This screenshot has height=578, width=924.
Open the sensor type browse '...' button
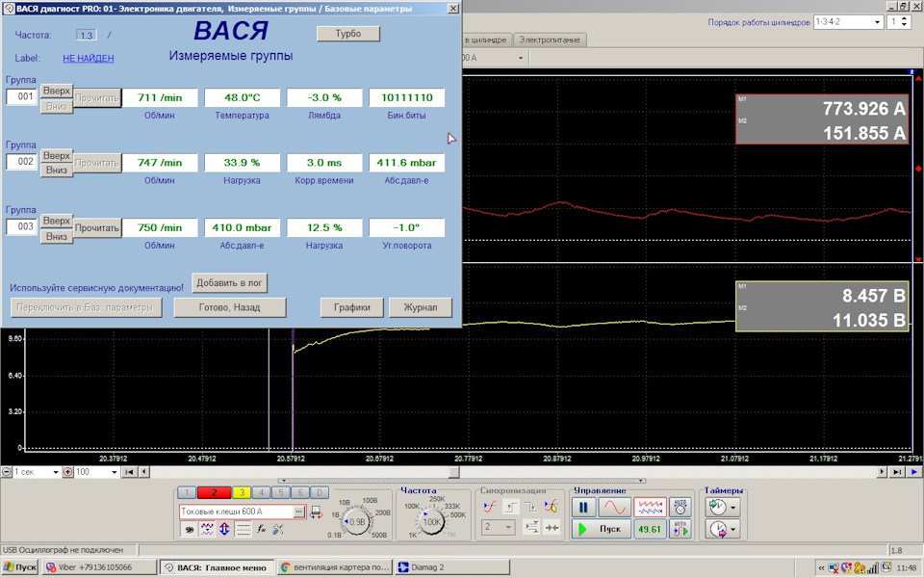[x=299, y=512]
